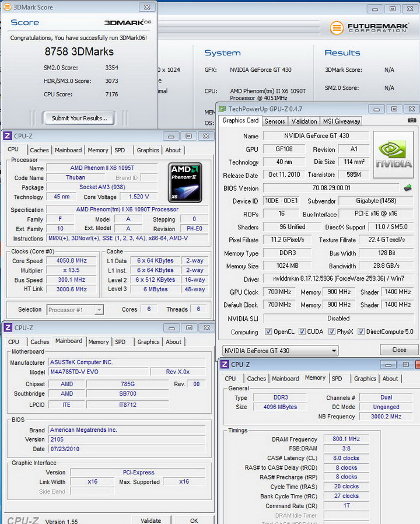420x524 pixels.
Task: Maximize the top CPU-Z window
Action: click(x=189, y=136)
